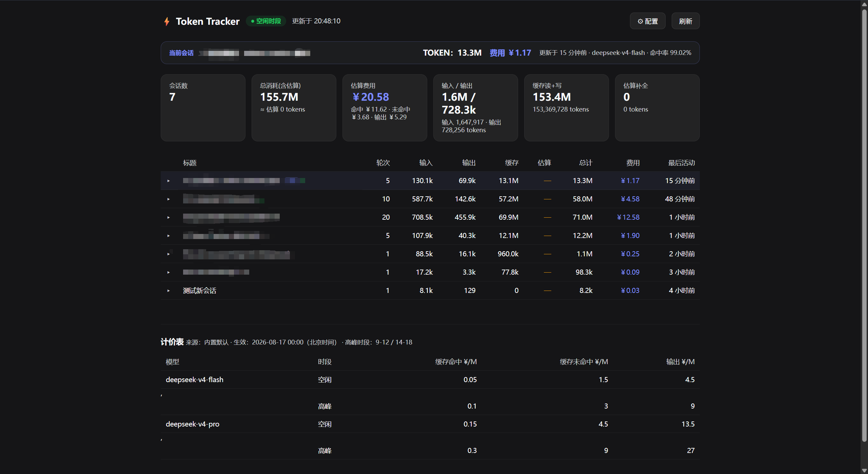This screenshot has height=474, width=868.
Task: Click the ¥4.58 cost cell
Action: 630,199
